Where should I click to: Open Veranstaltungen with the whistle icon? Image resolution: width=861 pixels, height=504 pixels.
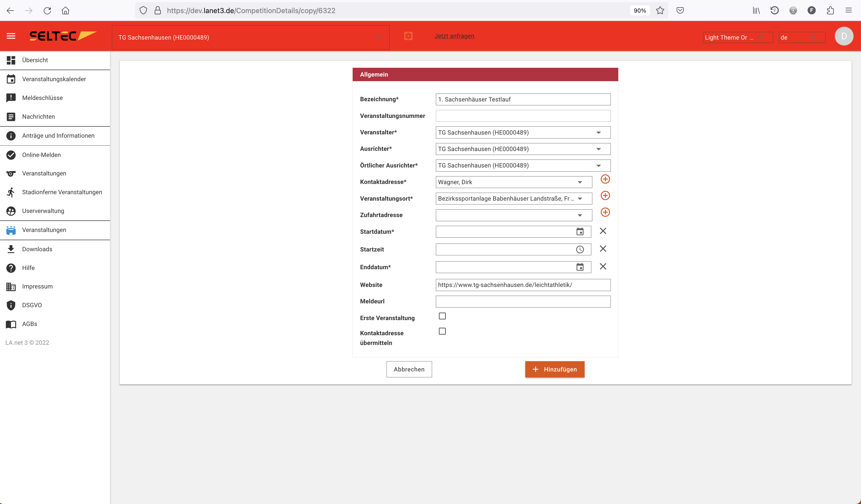tap(55, 173)
